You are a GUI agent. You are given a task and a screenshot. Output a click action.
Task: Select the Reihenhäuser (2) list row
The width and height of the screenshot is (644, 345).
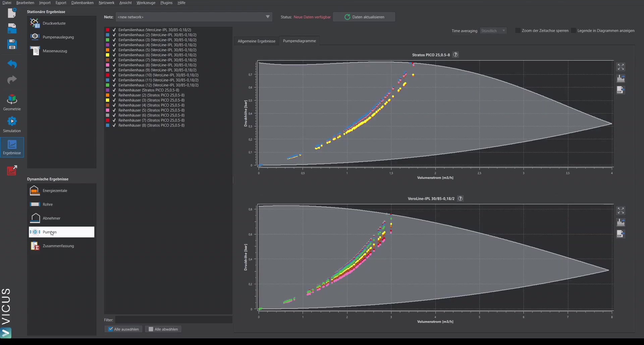[168, 95]
